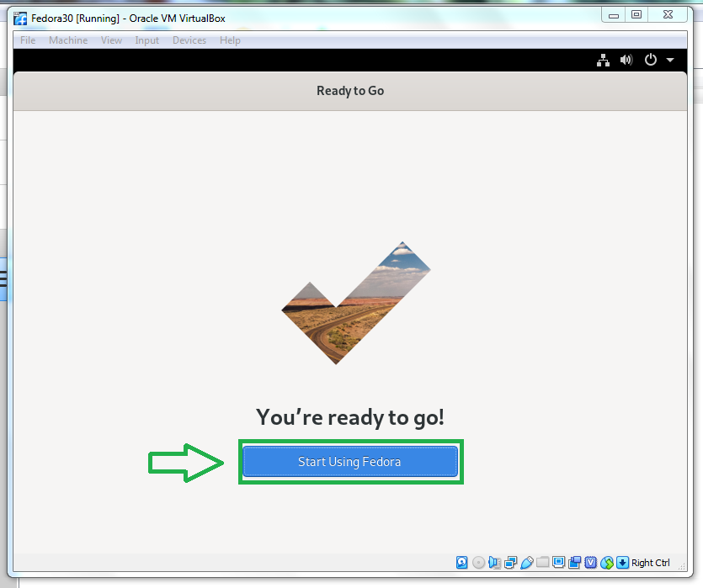Viewport: 703px width, 588px height.
Task: Click the recording status icon
Action: pos(575,563)
